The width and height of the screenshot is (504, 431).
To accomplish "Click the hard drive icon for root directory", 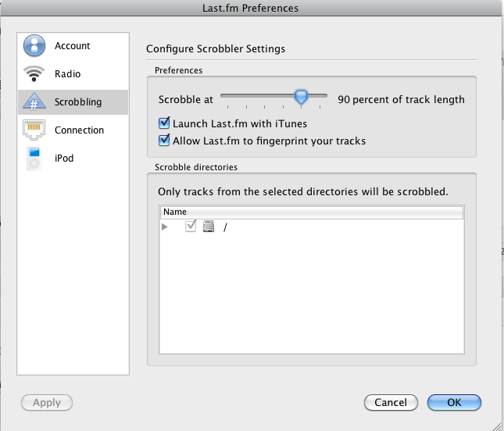I will pyautogui.click(x=209, y=226).
